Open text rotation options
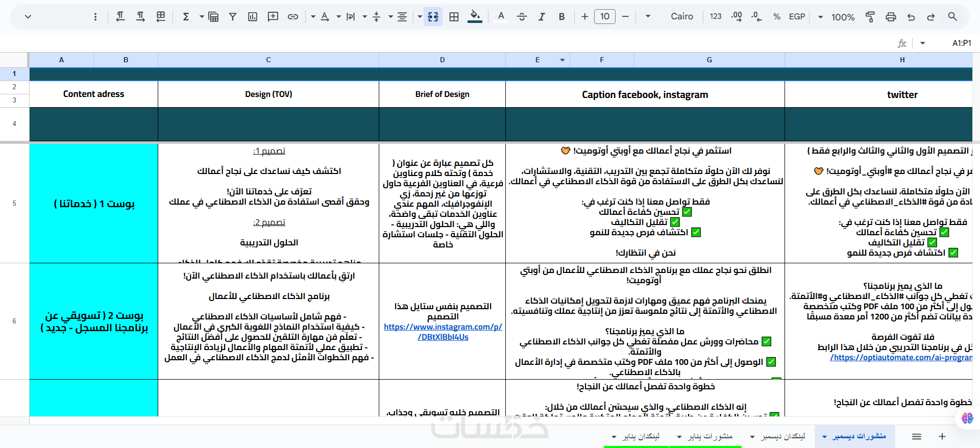The height and width of the screenshot is (448, 980). 325,17
